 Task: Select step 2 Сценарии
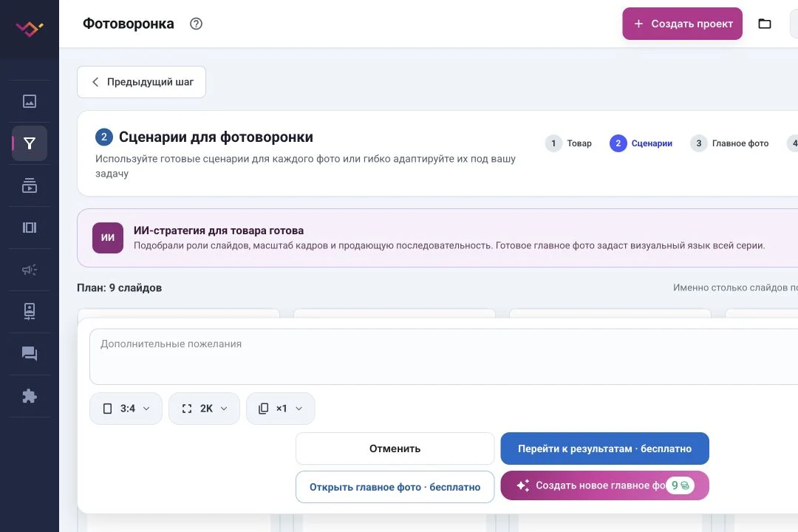[x=641, y=143]
